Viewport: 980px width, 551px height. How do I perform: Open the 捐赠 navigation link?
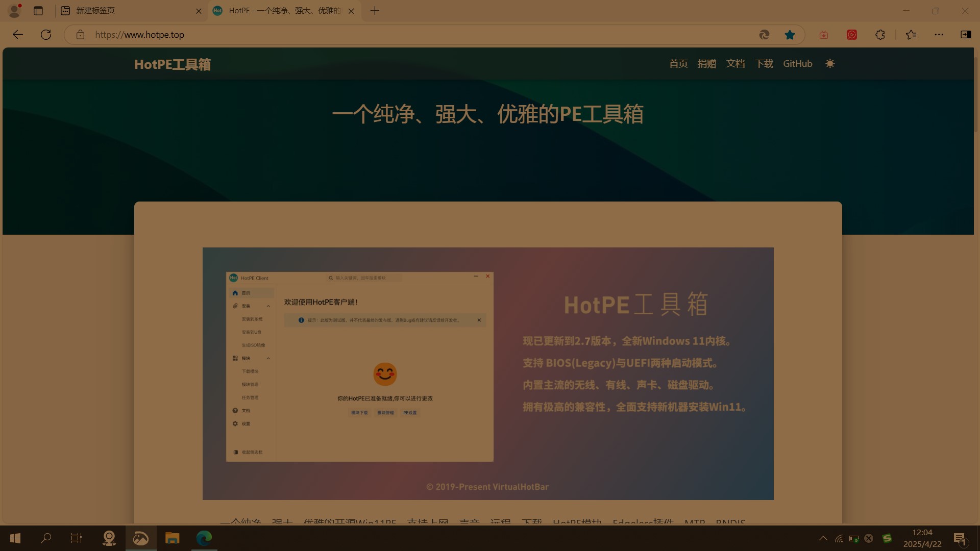click(707, 64)
